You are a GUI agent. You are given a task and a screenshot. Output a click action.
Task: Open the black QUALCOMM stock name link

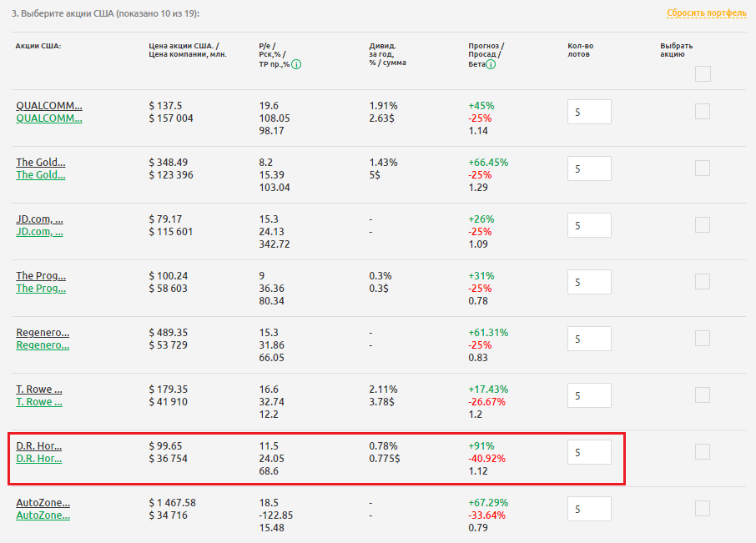click(49, 106)
